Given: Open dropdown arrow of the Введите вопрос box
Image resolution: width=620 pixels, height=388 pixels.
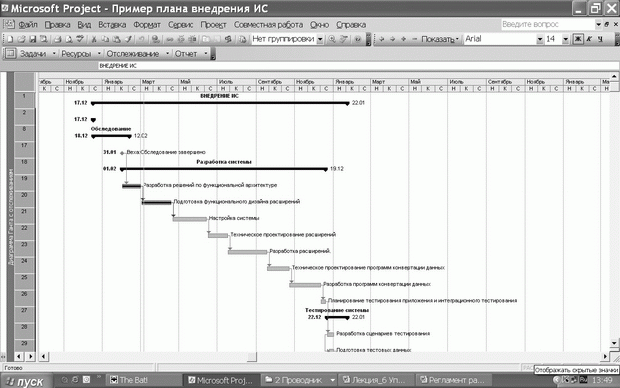Looking at the screenshot, I should pos(598,25).
